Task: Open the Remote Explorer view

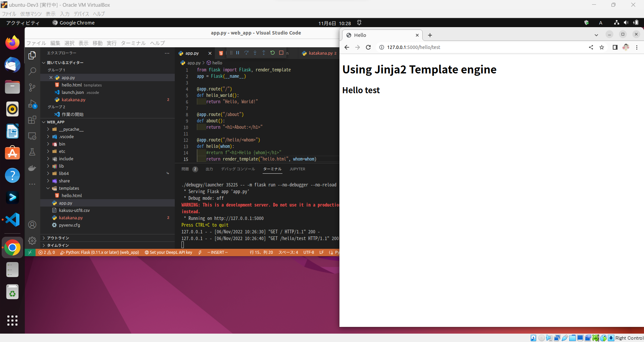Action: coord(32,136)
